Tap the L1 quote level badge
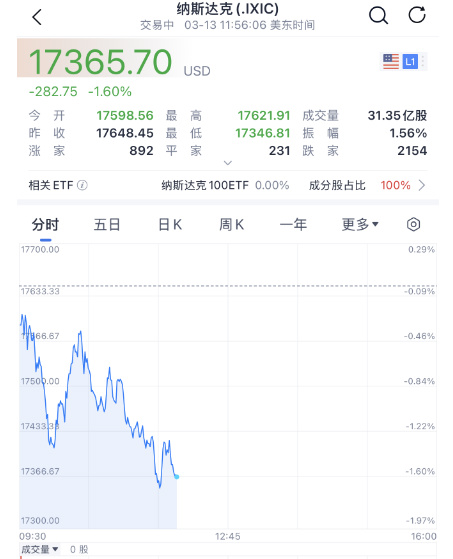This screenshot has width=453, height=559. pos(410,62)
